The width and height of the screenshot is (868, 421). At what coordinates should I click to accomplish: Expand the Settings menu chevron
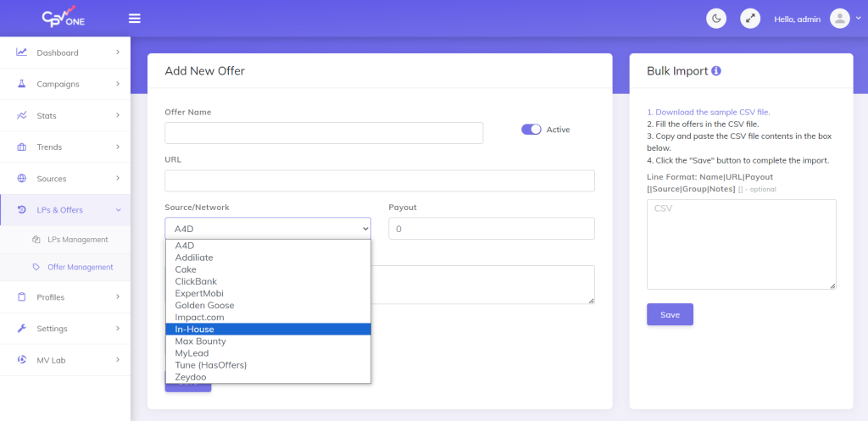pyautogui.click(x=118, y=329)
